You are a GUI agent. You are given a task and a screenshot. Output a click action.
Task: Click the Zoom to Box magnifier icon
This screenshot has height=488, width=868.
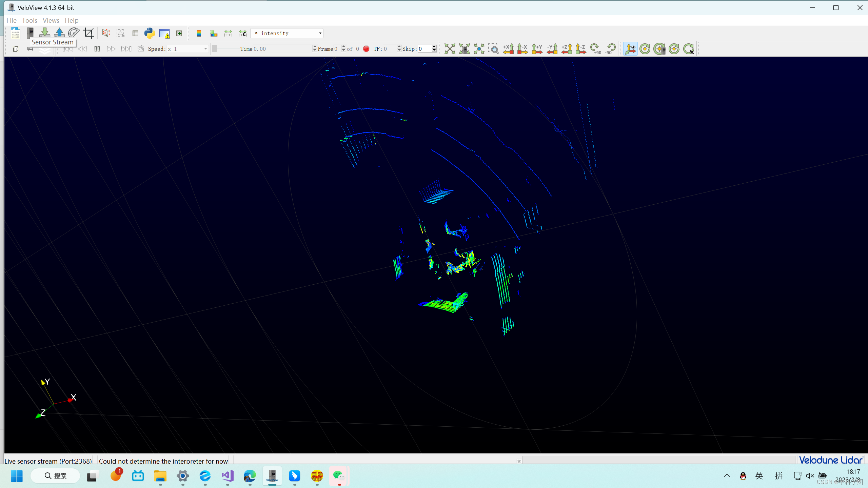click(x=494, y=49)
